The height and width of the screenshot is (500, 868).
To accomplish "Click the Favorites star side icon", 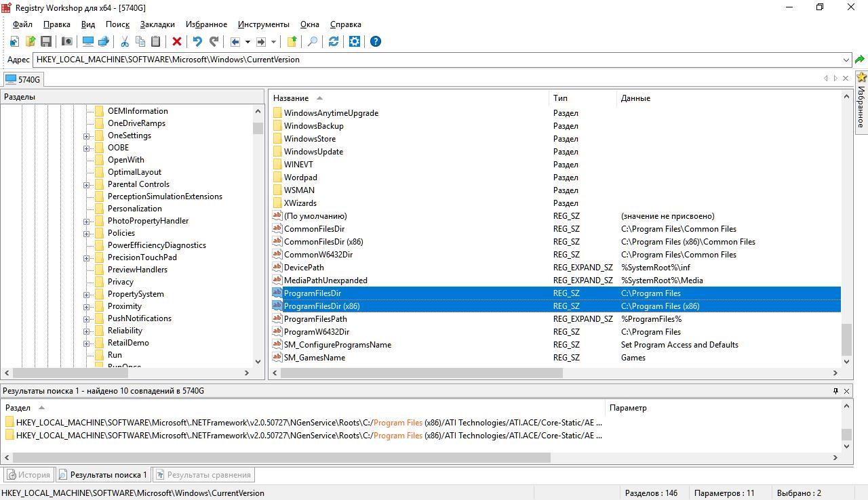I will [862, 78].
